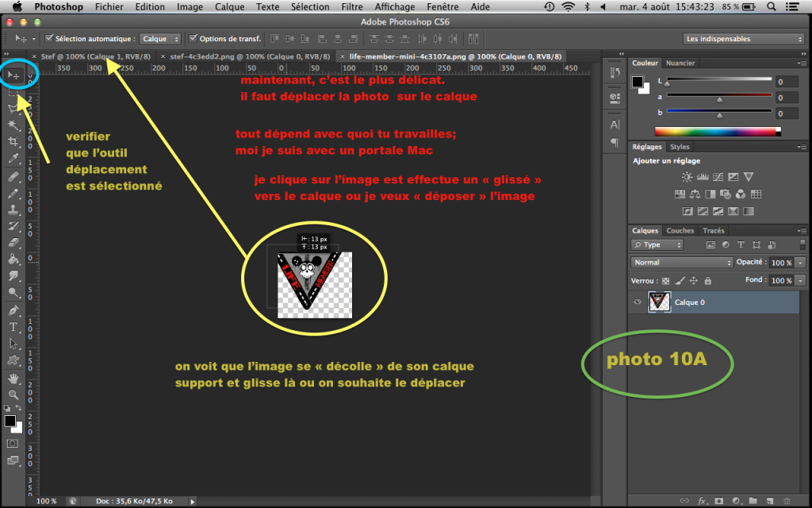Click the Opacité value field

pyautogui.click(x=781, y=263)
